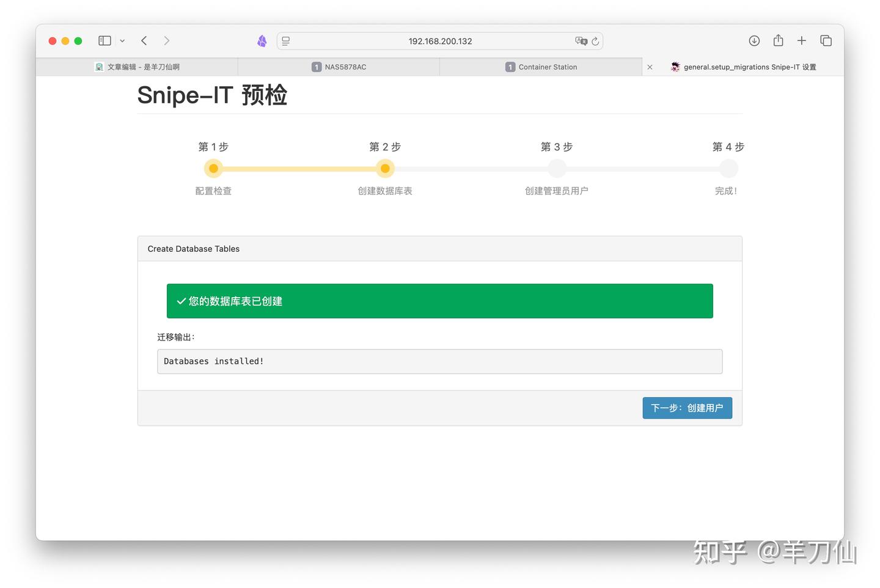Select step 3 dot on the progress indicator

coord(557,168)
